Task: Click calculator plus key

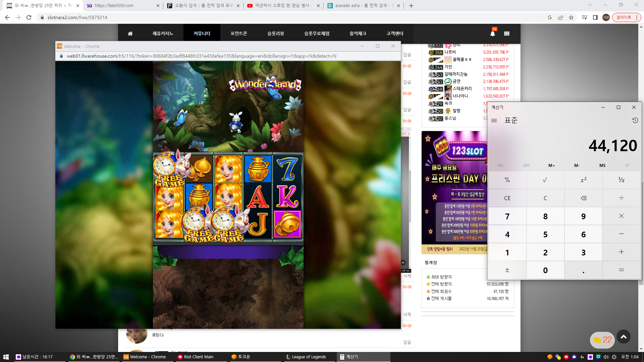Action: click(x=622, y=252)
